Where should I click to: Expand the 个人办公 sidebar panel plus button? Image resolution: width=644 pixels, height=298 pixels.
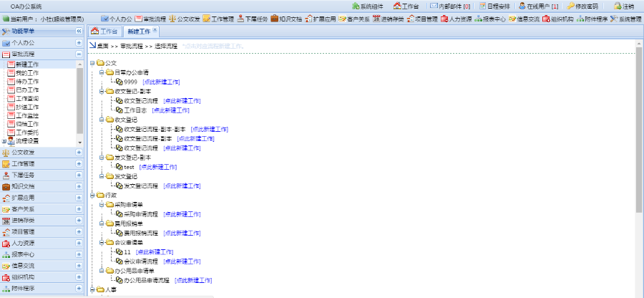pos(79,43)
